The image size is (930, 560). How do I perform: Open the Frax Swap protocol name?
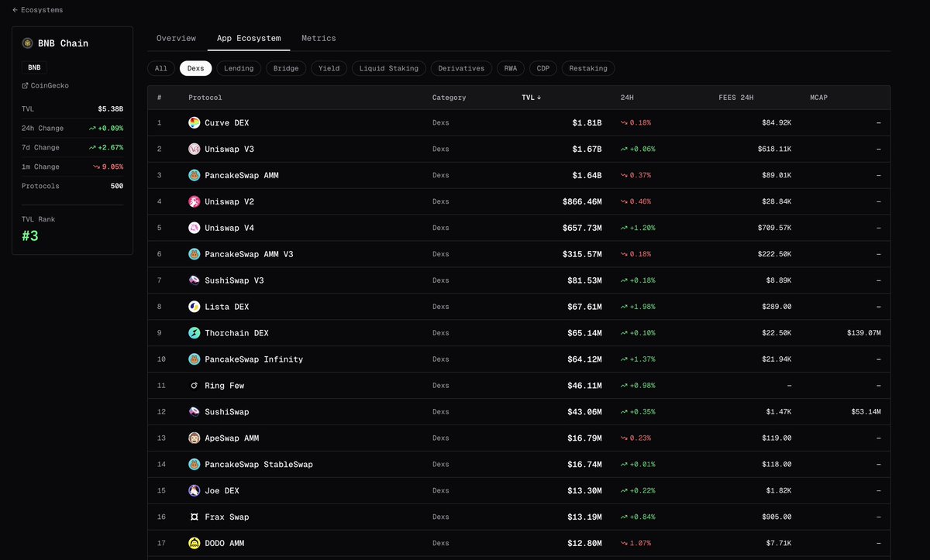227,517
